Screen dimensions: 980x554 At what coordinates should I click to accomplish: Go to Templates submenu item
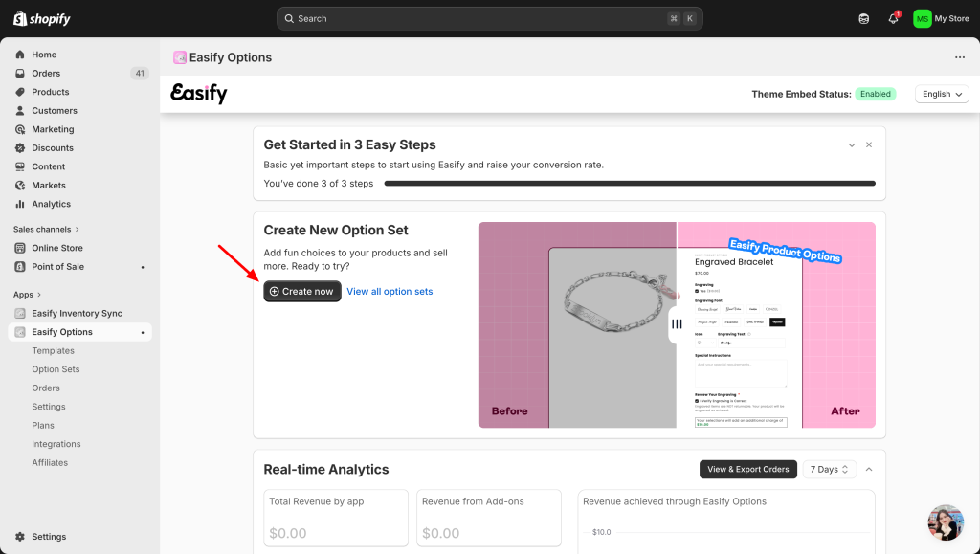[x=53, y=351]
